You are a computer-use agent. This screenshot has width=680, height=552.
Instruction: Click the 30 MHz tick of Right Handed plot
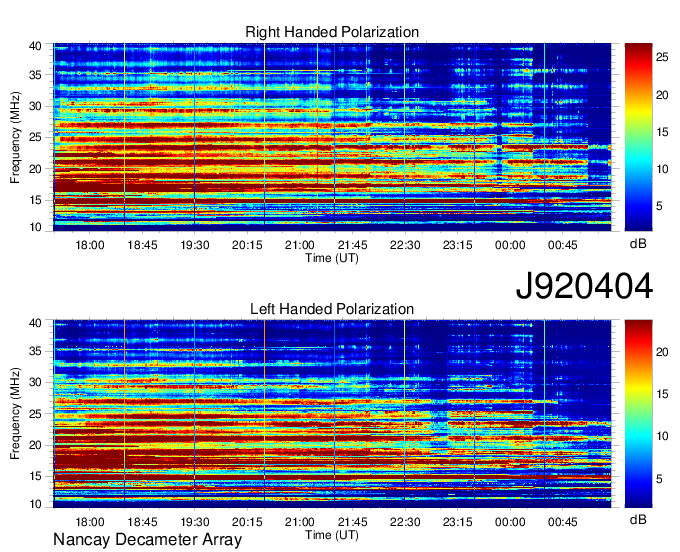pos(36,106)
